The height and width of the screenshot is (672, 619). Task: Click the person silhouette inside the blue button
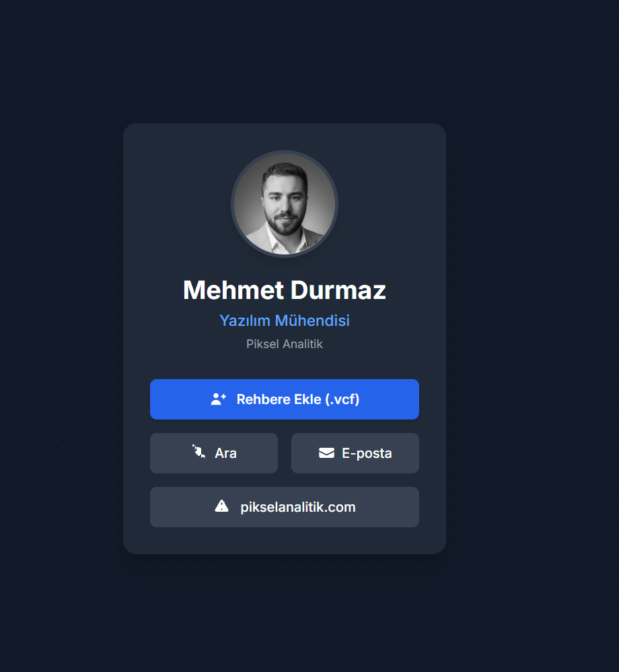(x=216, y=399)
